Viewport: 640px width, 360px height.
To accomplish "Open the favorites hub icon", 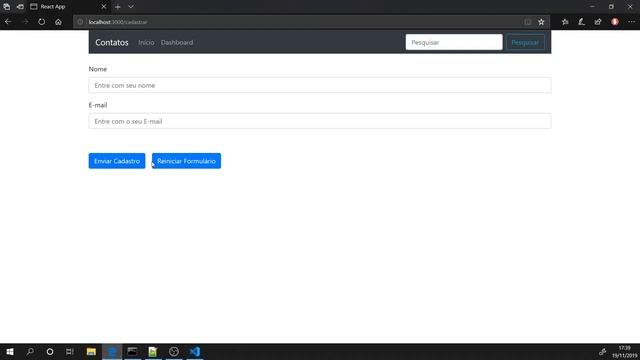I will [x=565, y=22].
